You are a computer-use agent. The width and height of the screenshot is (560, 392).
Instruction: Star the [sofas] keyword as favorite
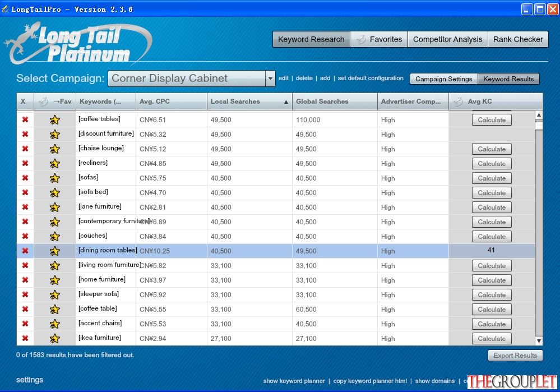coord(54,178)
